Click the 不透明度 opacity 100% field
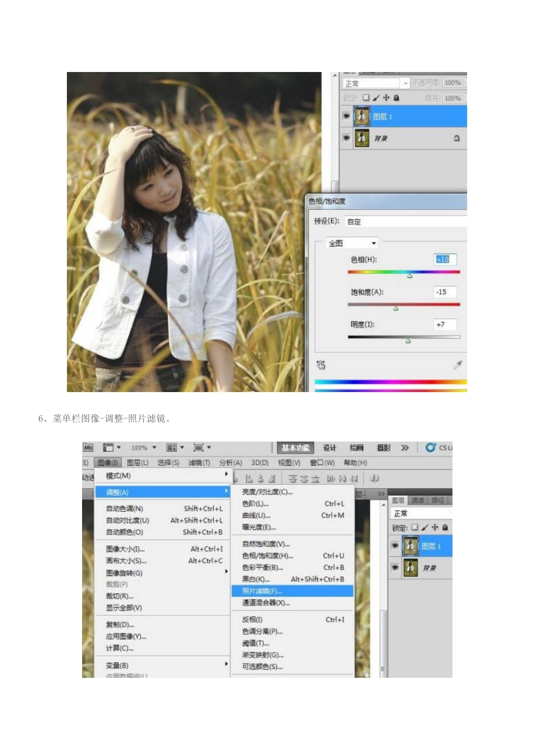Image resolution: width=534 pixels, height=756 pixels. (x=453, y=83)
